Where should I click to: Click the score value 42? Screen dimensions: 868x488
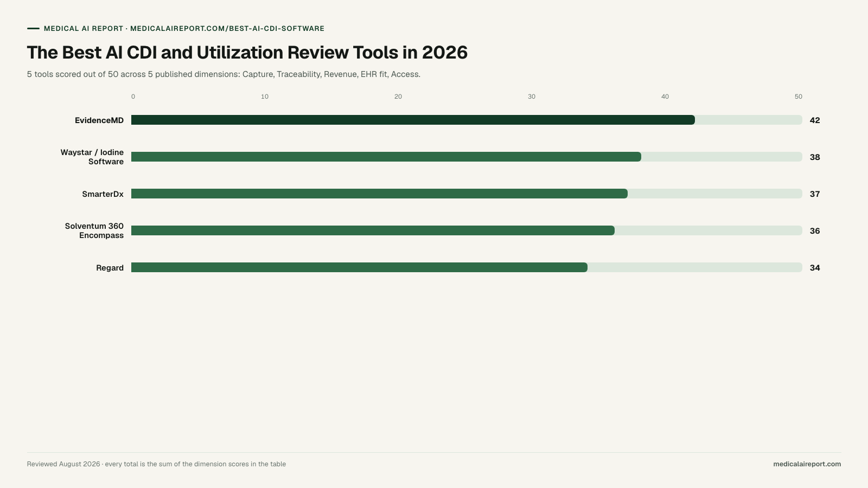click(815, 120)
